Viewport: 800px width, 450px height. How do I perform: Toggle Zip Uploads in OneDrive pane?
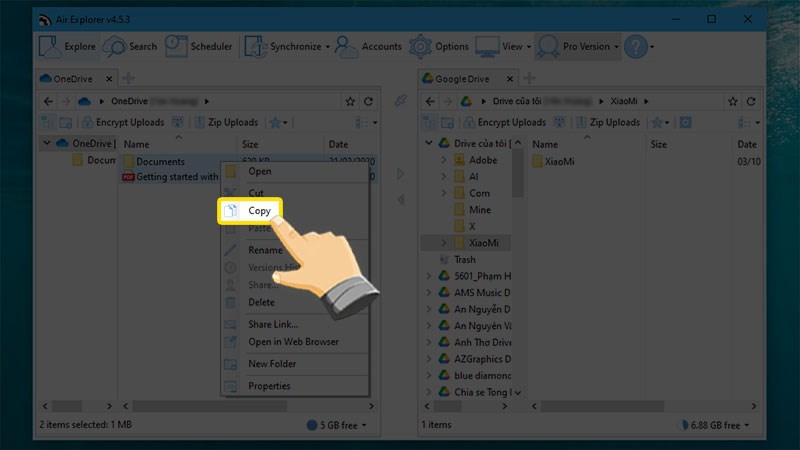pyautogui.click(x=226, y=122)
